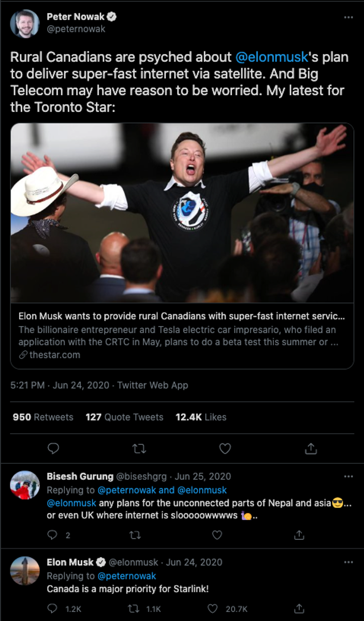Image resolution: width=364 pixels, height=621 pixels.
Task: Retweet Bisesh Gurung's reply
Action: point(135,535)
